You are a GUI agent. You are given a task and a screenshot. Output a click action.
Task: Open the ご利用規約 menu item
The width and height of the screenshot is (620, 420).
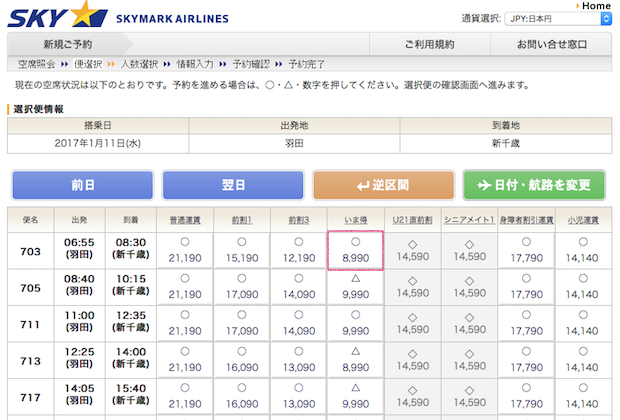tap(429, 44)
